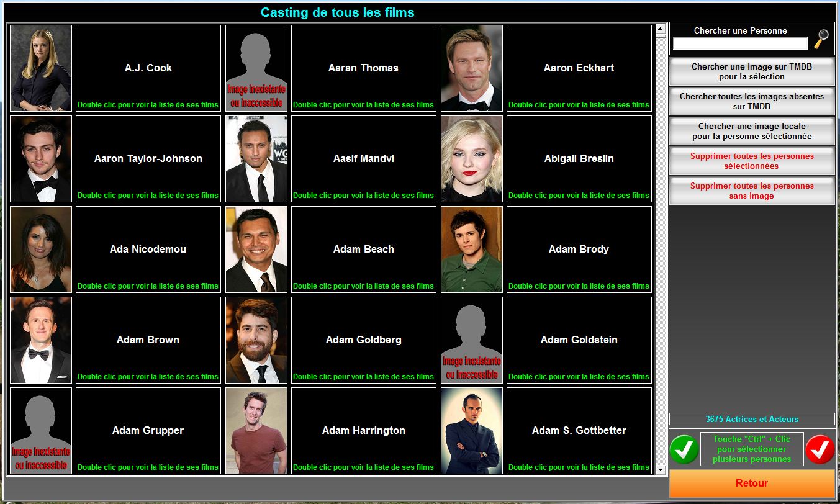Image resolution: width=840 pixels, height=504 pixels.
Task: Click the Aaran Thomas name text
Action: click(x=363, y=68)
